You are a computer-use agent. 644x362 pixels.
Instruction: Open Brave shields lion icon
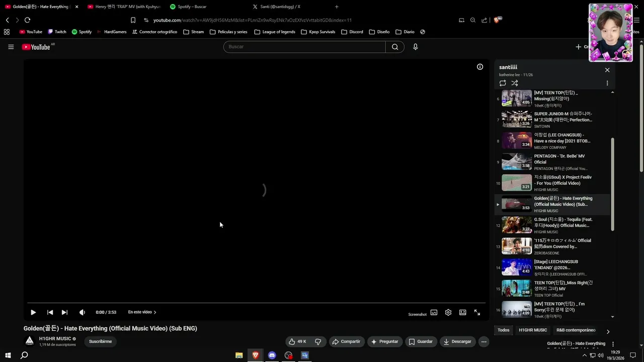(x=497, y=20)
